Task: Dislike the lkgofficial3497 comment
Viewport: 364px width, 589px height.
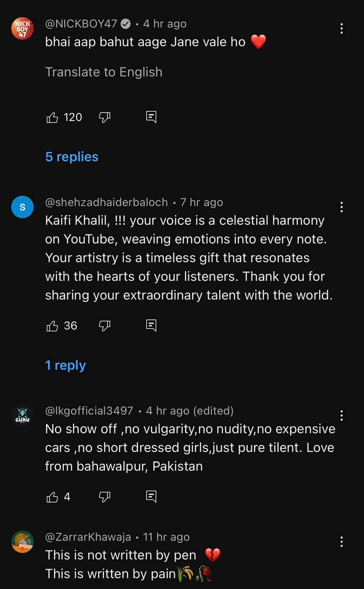Action: point(105,497)
